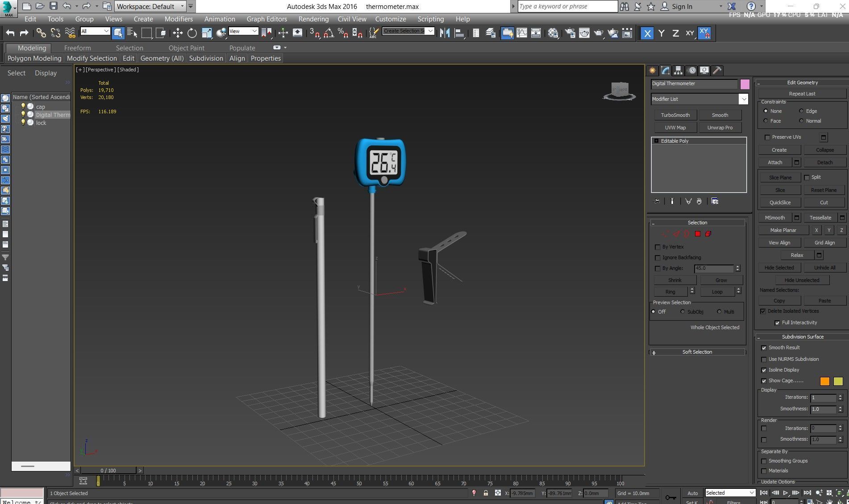The width and height of the screenshot is (849, 504).
Task: Open the Display command panel tab
Action: (x=704, y=70)
